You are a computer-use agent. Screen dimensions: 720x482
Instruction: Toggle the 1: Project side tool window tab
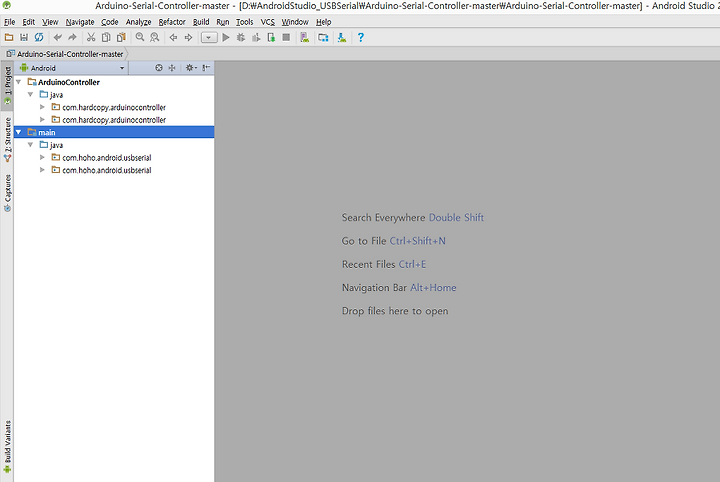pyautogui.click(x=7, y=85)
